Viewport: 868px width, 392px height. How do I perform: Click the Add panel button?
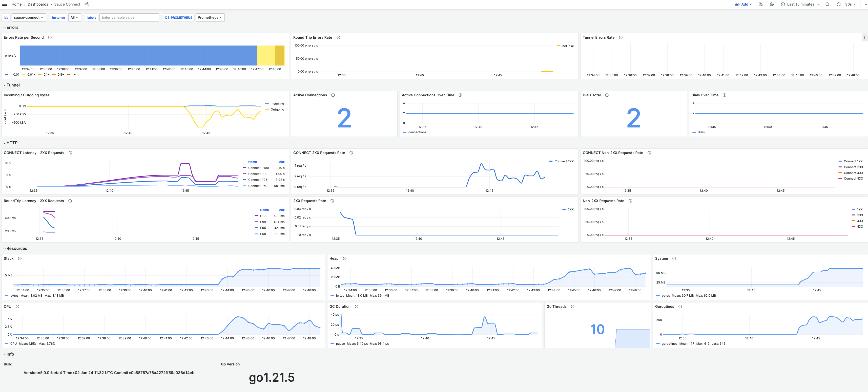(x=744, y=4)
